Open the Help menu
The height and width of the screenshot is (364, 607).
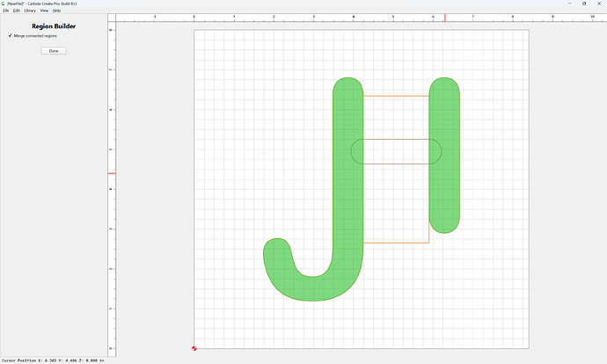pos(56,11)
